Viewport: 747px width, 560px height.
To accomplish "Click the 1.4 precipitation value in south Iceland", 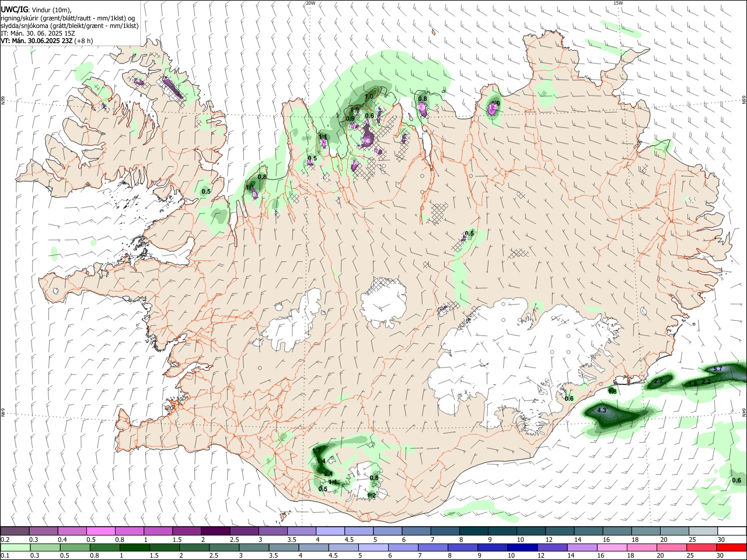I will [x=321, y=461].
